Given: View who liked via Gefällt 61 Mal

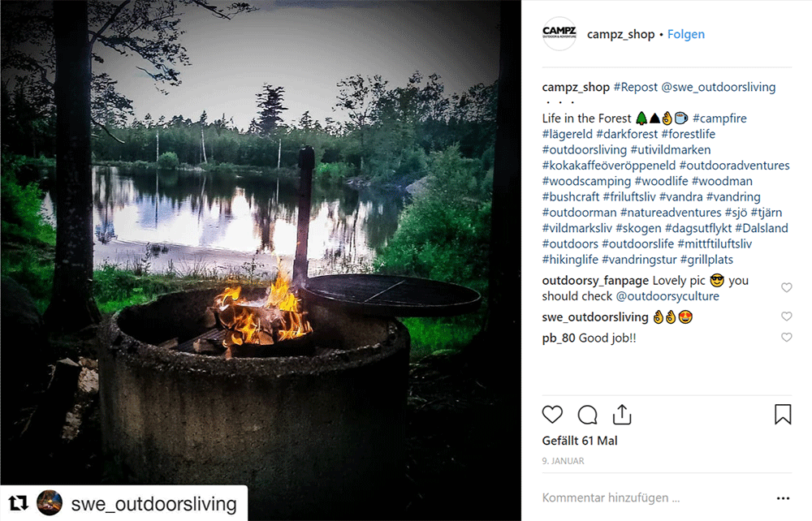Looking at the screenshot, I should coord(580,441).
